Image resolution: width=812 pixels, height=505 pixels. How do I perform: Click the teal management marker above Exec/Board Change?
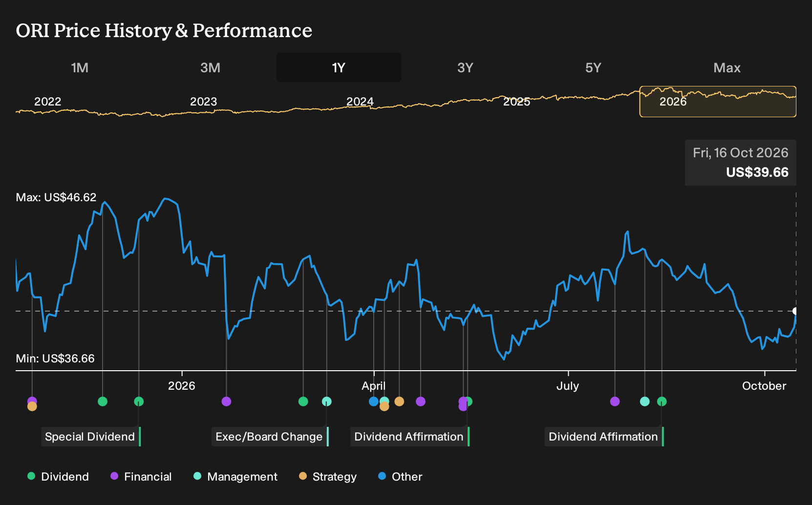[x=327, y=401]
